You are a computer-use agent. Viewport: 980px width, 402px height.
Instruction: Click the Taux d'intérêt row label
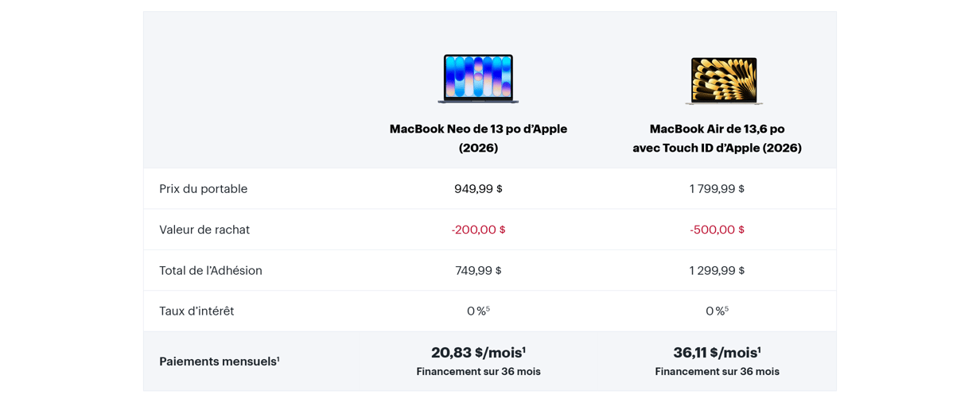(x=196, y=311)
